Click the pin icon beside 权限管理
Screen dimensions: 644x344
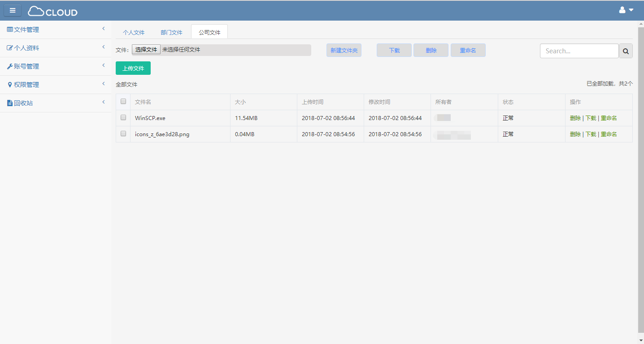tap(10, 85)
